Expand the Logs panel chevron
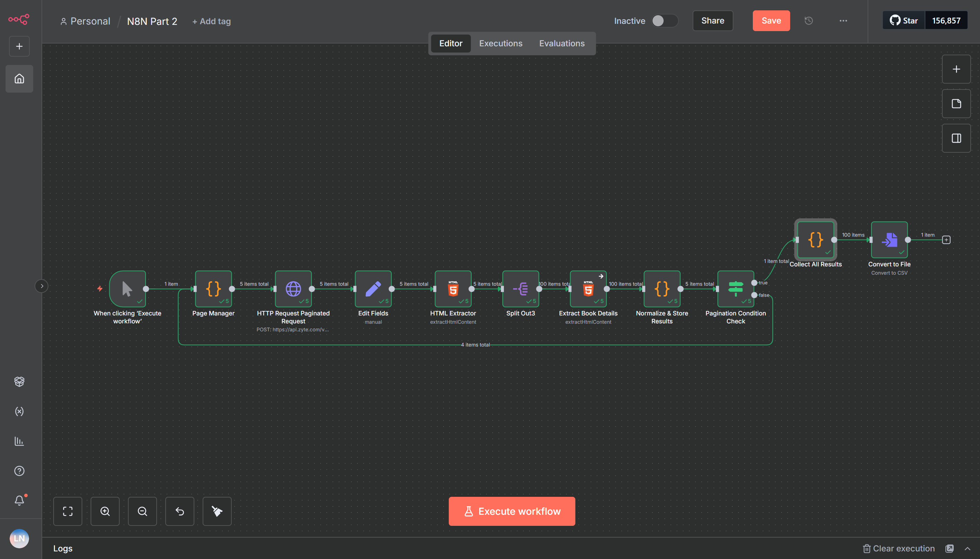The height and width of the screenshot is (559, 980). [x=967, y=549]
